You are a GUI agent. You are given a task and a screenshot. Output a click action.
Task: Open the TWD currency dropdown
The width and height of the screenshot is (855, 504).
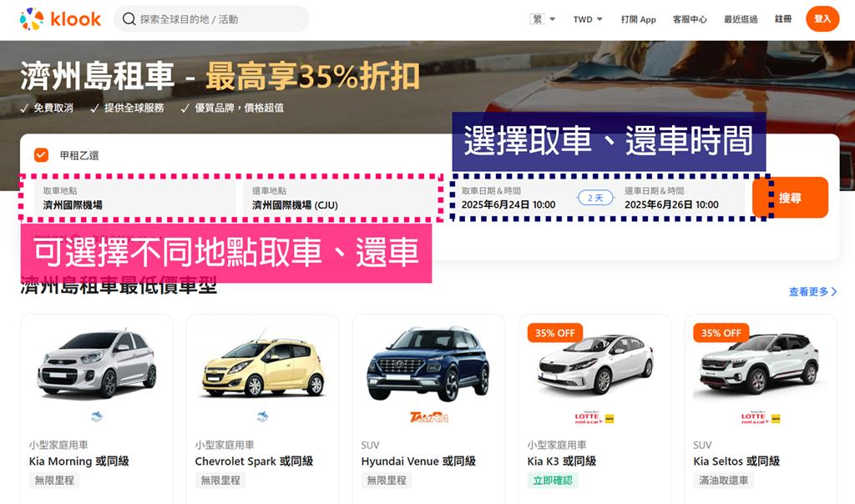tap(588, 19)
